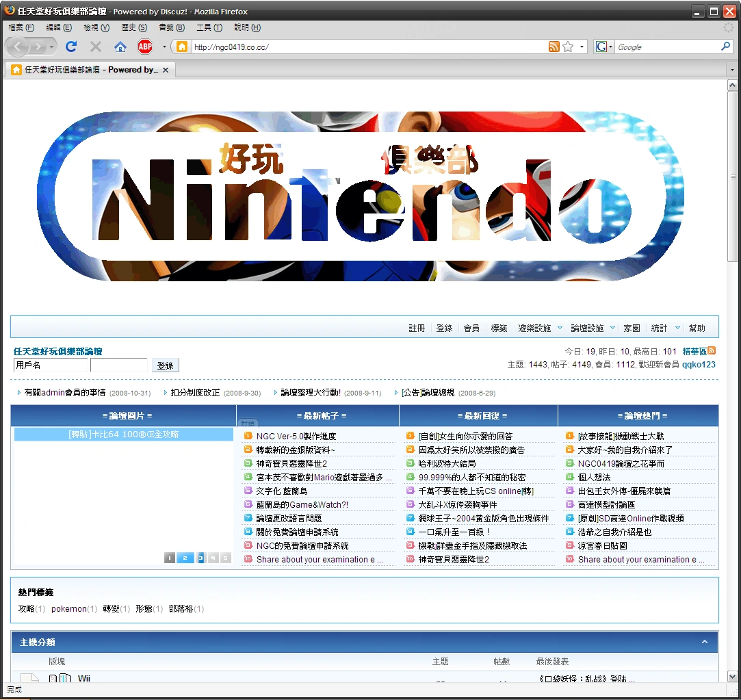Open the 檔案 menu

pyautogui.click(x=21, y=27)
